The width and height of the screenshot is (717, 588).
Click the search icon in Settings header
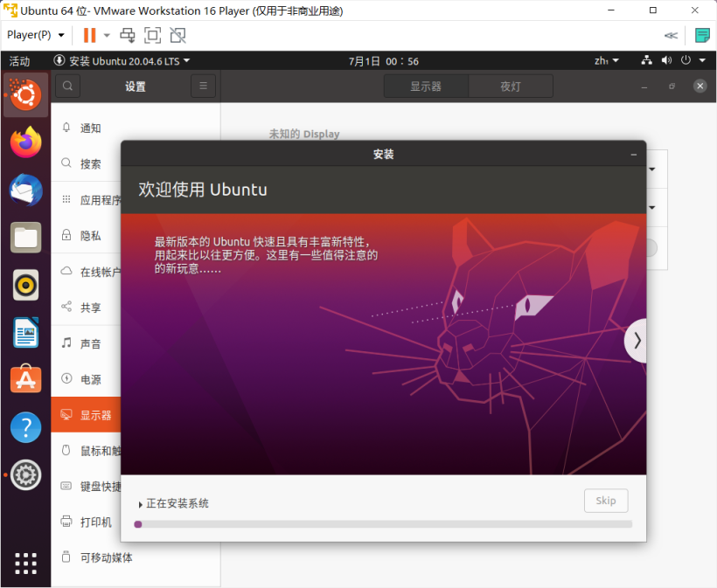coord(68,86)
